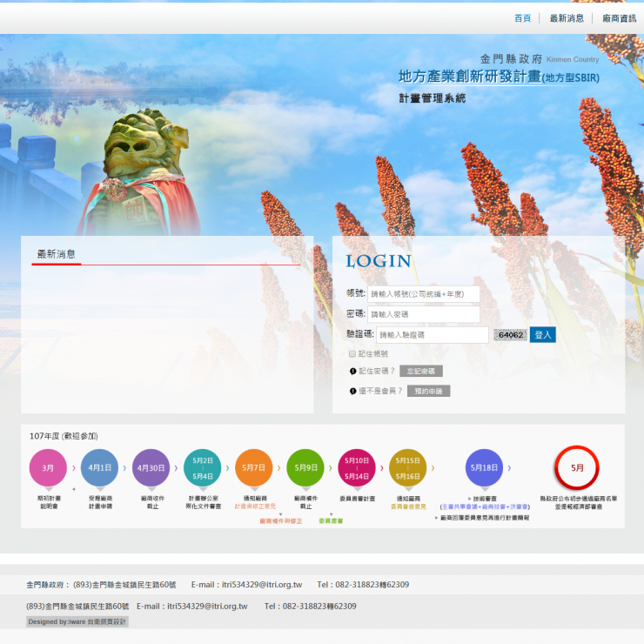Click the 預約申請 button

coord(428,392)
